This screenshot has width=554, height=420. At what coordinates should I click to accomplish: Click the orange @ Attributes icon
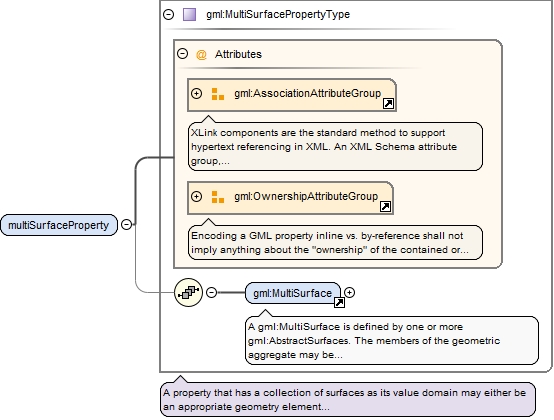click(201, 55)
